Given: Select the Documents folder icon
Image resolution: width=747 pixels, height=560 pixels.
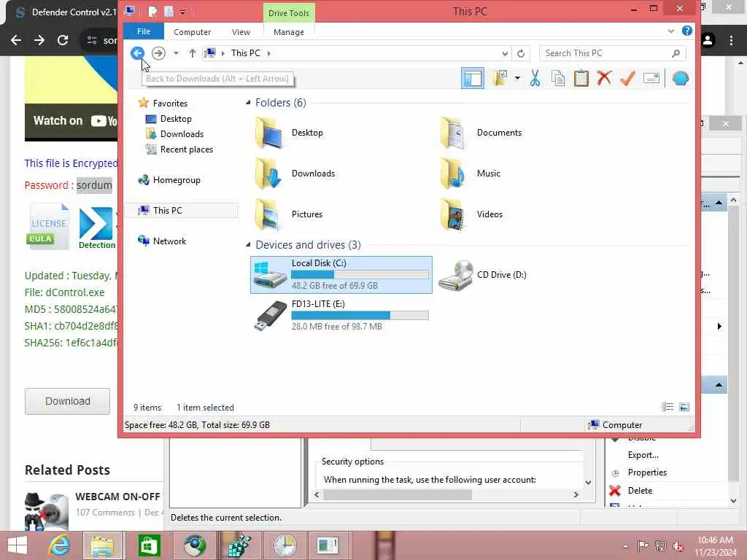Looking at the screenshot, I should (x=453, y=133).
